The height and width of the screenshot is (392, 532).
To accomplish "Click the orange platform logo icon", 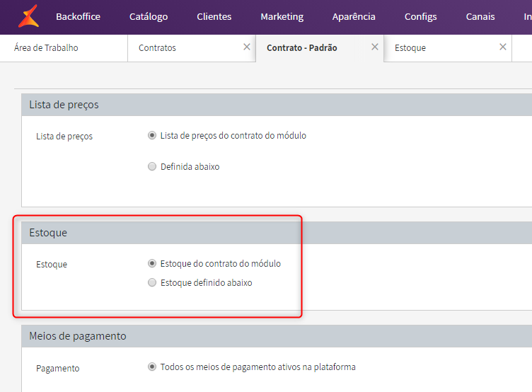I will pos(28,16).
